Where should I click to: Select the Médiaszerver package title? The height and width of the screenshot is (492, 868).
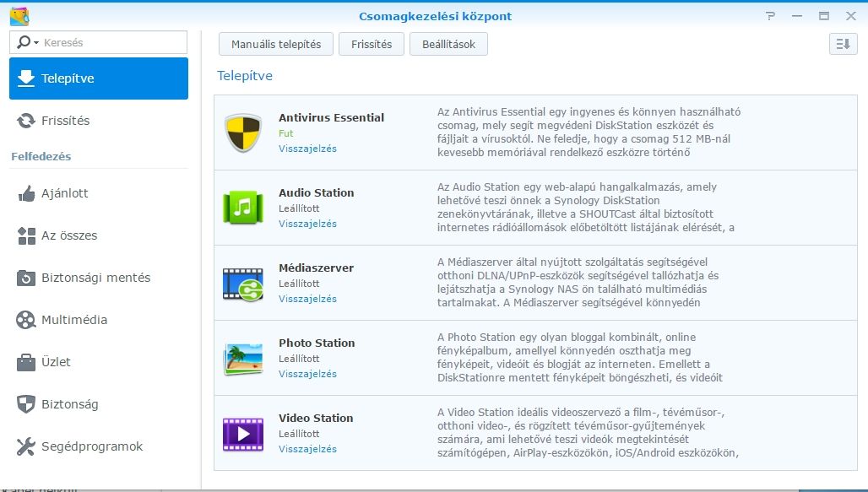click(x=316, y=268)
